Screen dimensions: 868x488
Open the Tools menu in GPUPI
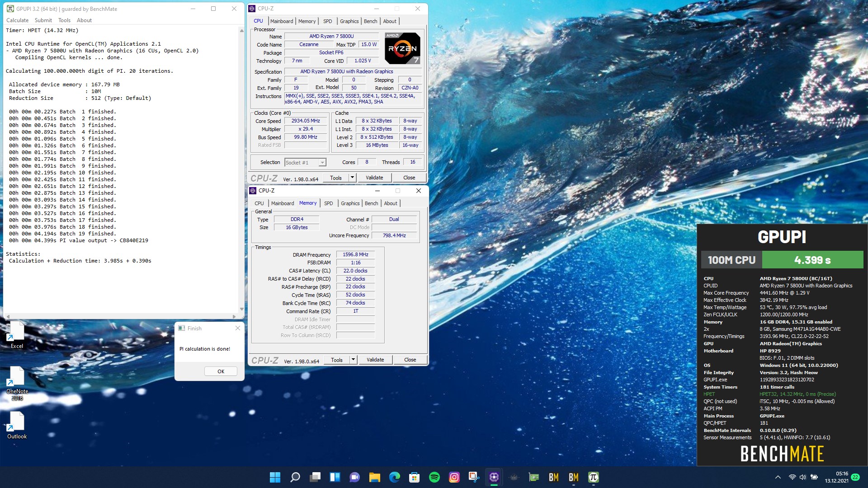pos(64,20)
